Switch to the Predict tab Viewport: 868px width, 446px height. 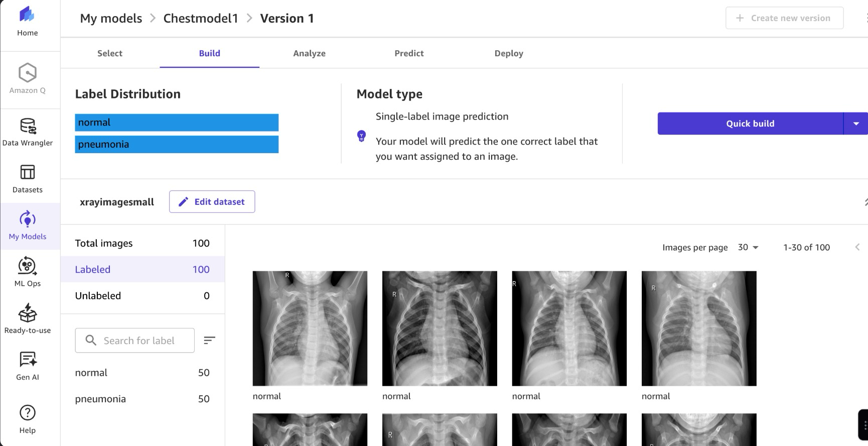coord(409,53)
